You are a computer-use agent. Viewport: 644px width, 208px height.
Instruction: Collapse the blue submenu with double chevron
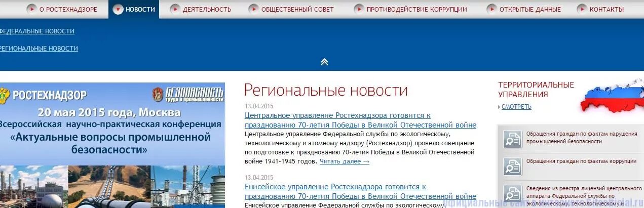pyautogui.click(x=324, y=62)
